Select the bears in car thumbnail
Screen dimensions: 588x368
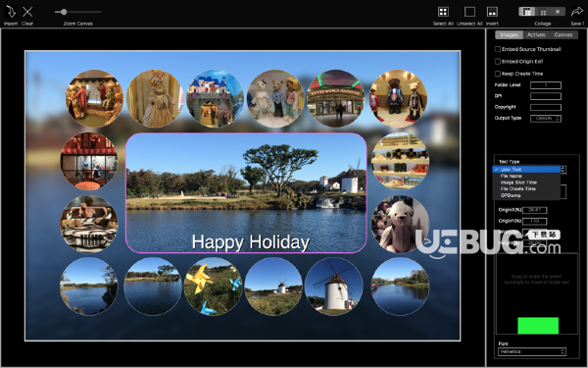tap(89, 224)
